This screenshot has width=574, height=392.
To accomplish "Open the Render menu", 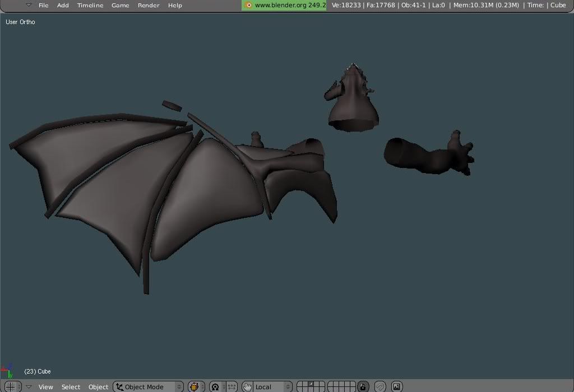I will pyautogui.click(x=149, y=5).
